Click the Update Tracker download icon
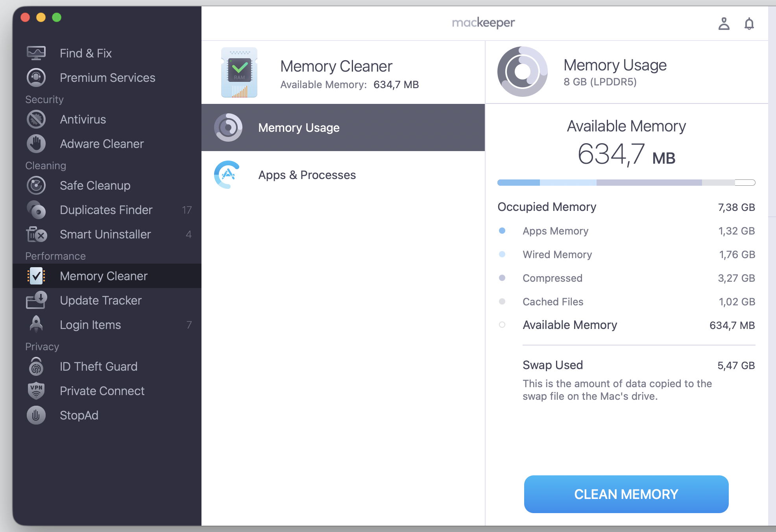The height and width of the screenshot is (532, 776). coord(36,300)
